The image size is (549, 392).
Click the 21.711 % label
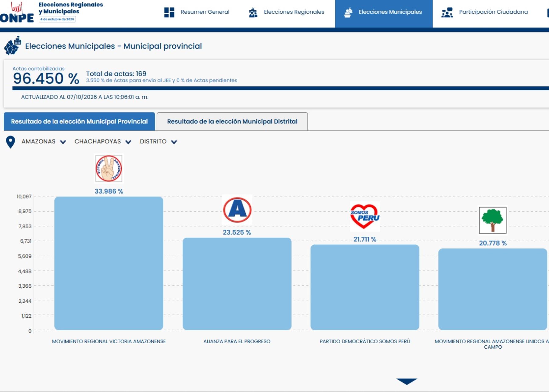tap(365, 239)
